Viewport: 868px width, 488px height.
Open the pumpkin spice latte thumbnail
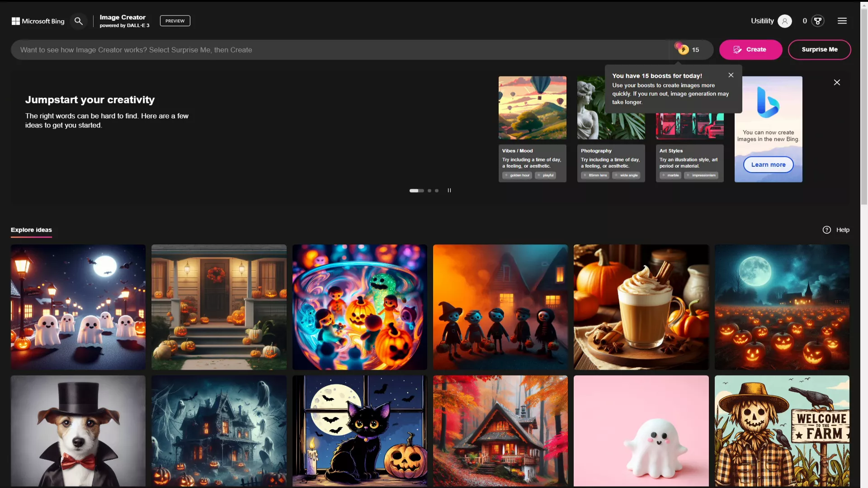[x=641, y=307]
